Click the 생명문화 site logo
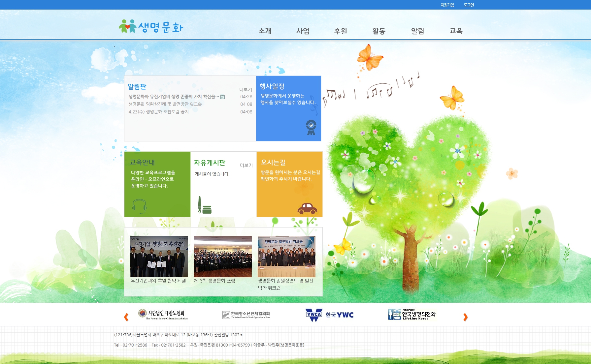 151,27
